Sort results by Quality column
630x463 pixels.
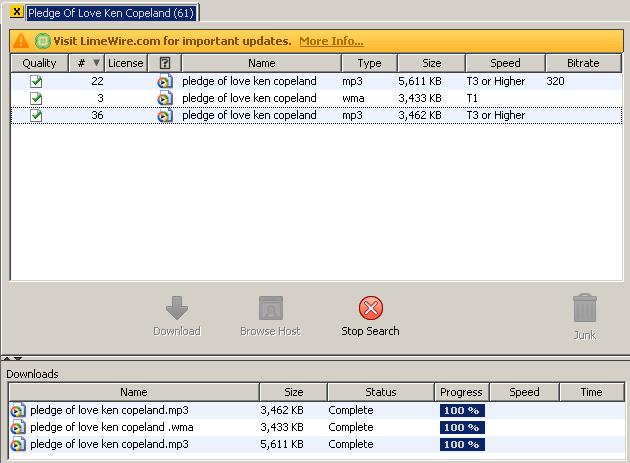pos(39,63)
